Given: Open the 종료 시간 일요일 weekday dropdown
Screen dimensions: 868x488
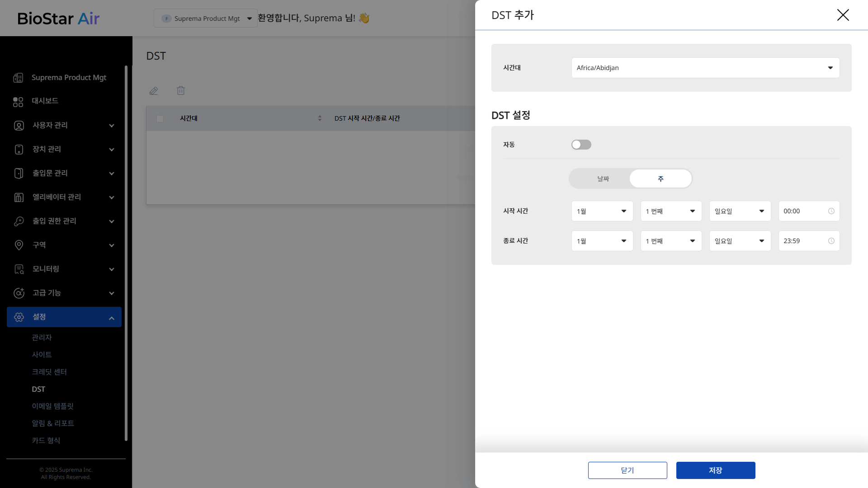Looking at the screenshot, I should tap(740, 241).
